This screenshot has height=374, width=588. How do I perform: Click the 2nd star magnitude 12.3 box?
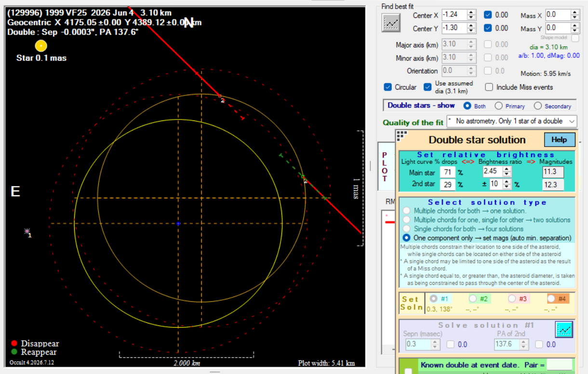tap(552, 185)
